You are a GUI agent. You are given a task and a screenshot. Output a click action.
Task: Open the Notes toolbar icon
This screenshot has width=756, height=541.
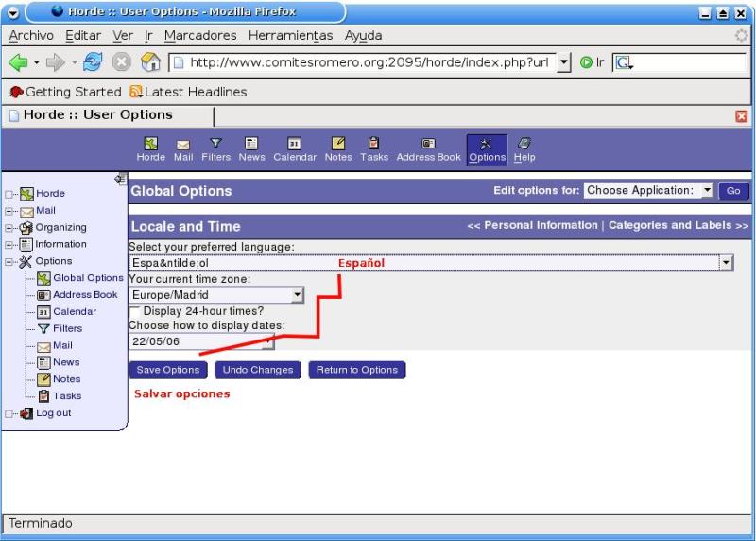pyautogui.click(x=338, y=148)
